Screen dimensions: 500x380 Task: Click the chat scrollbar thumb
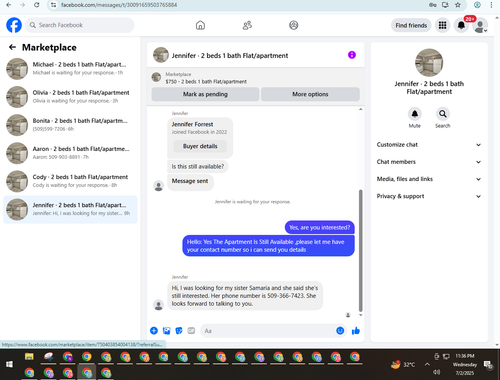coord(360,251)
